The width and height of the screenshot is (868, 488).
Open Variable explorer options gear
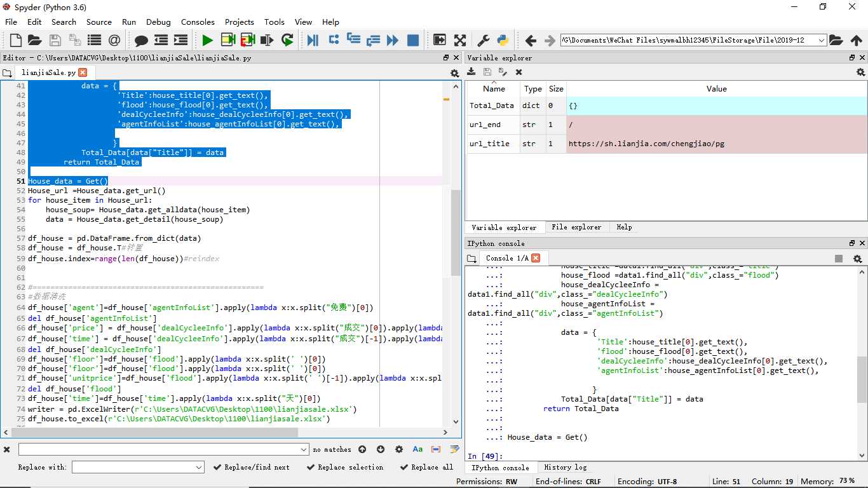point(860,72)
